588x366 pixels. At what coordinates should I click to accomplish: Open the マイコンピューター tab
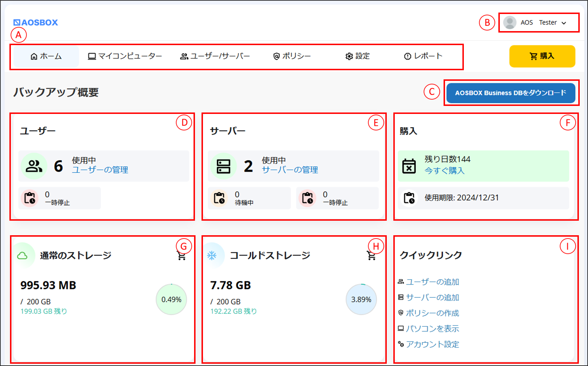(125, 56)
